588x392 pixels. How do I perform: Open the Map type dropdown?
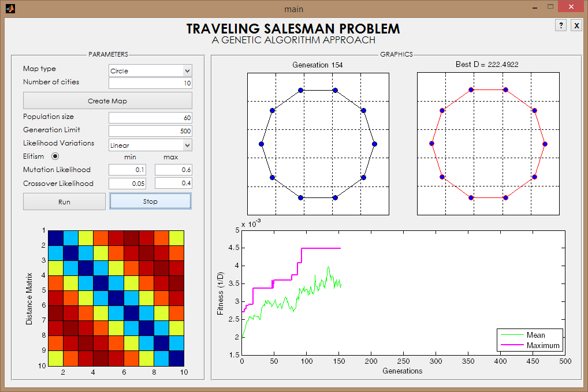(150, 70)
